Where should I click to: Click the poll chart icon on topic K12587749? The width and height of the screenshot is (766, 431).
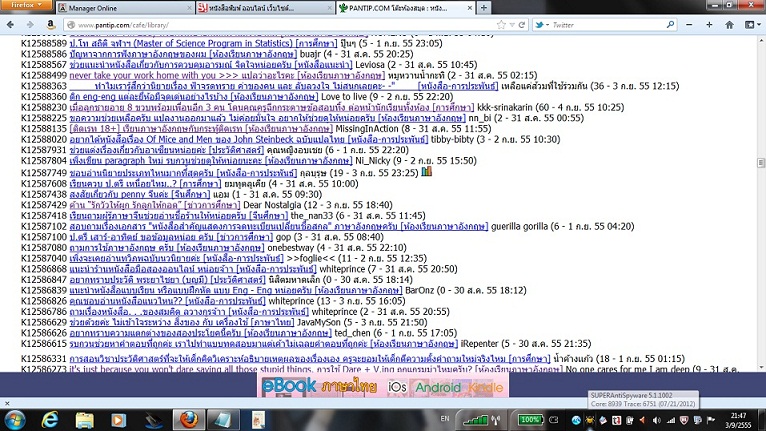(x=426, y=172)
